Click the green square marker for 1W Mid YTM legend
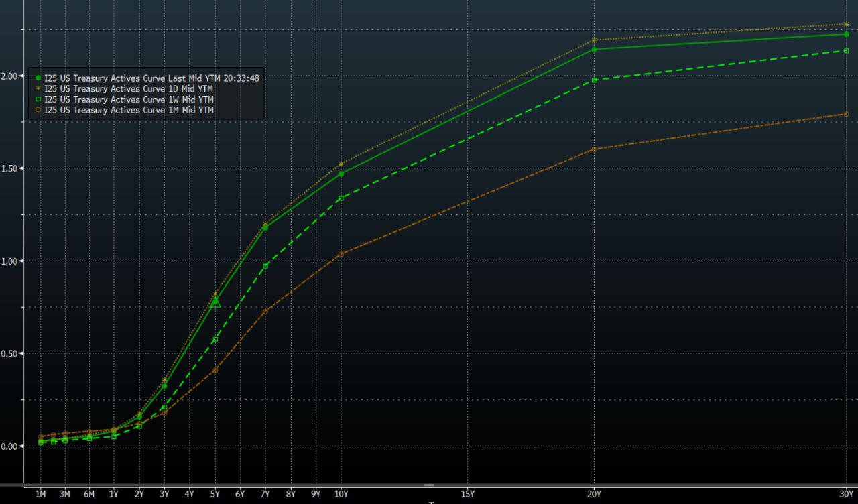Viewport: 858px width, 504px height. (x=38, y=99)
